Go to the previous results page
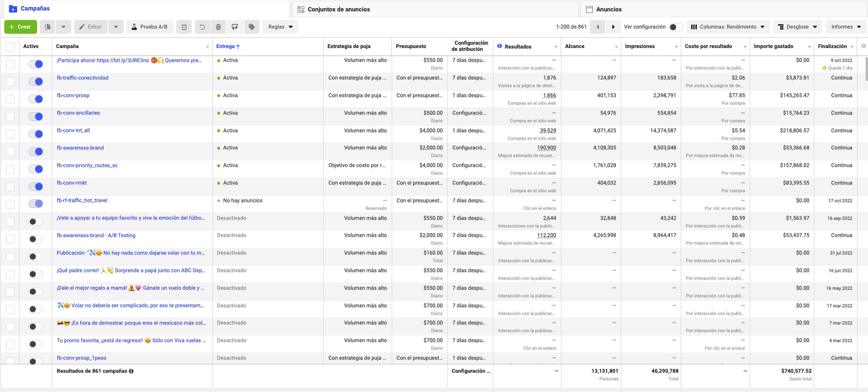Image resolution: width=868 pixels, height=392 pixels. point(598,27)
